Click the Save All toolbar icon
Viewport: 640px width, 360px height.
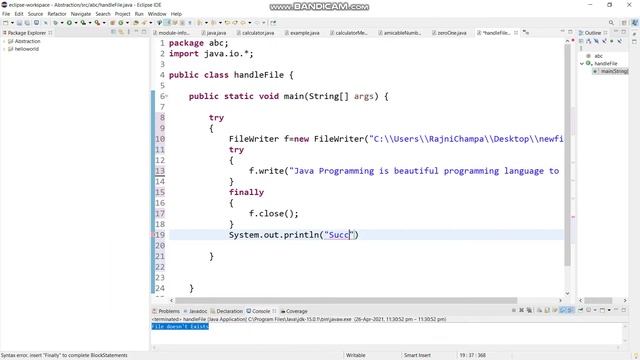click(27, 23)
